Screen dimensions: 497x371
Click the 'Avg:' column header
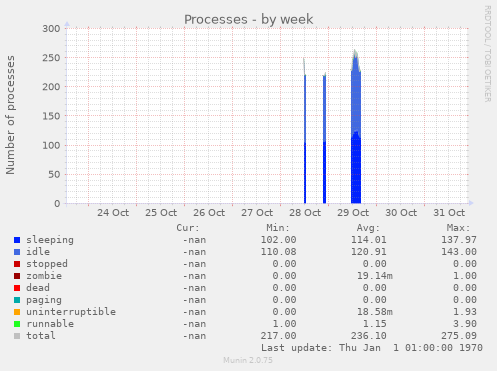coord(368,228)
